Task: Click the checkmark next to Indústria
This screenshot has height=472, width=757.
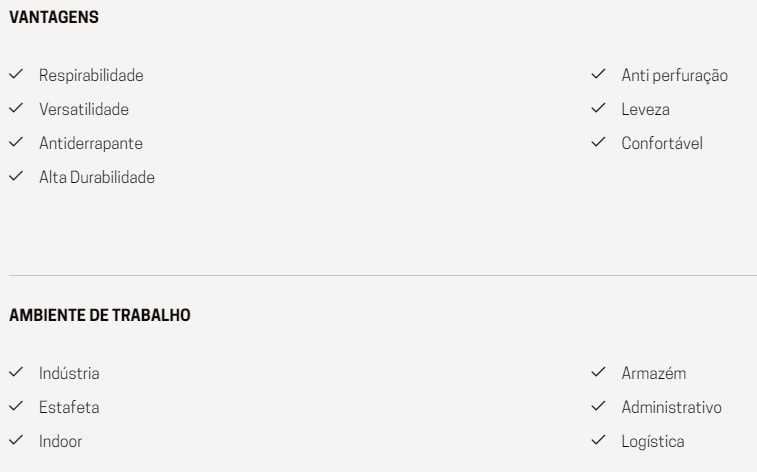Action: pyautogui.click(x=16, y=372)
